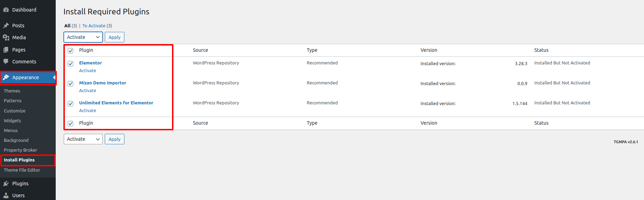Click the Plugins plug icon
Viewport: 644px width, 200px height.
pos(6,184)
